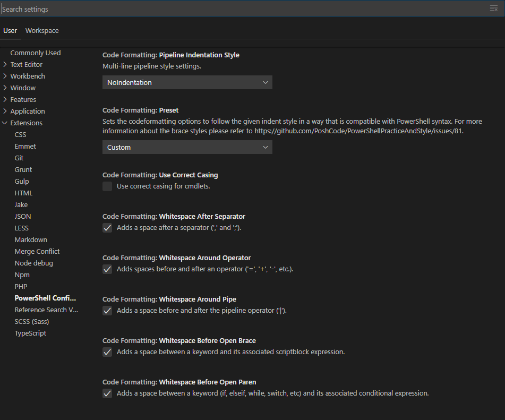
Task: Open Node debug extension settings
Action: 34,263
